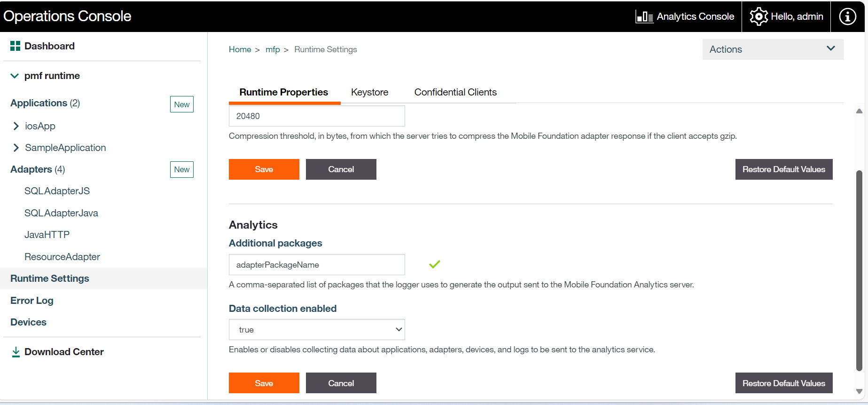Click scrollbar down arrow
Screen dimensions: 868x405
(x=859, y=391)
